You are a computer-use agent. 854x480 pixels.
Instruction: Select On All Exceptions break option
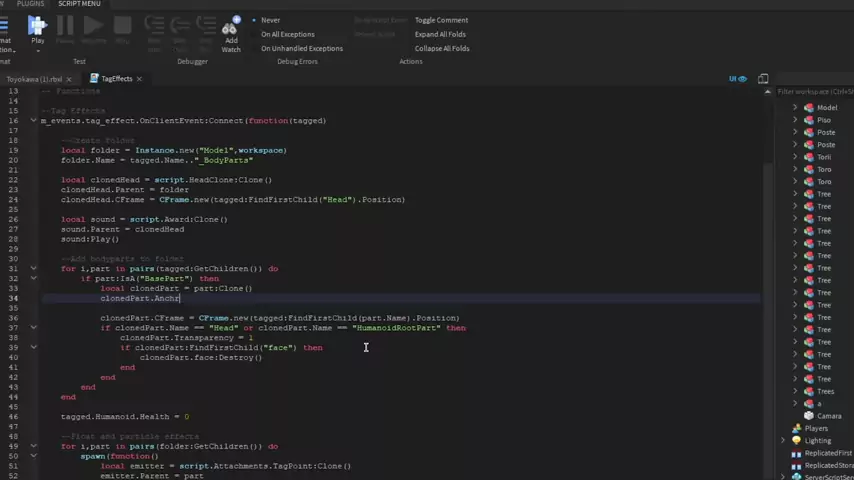[287, 34]
